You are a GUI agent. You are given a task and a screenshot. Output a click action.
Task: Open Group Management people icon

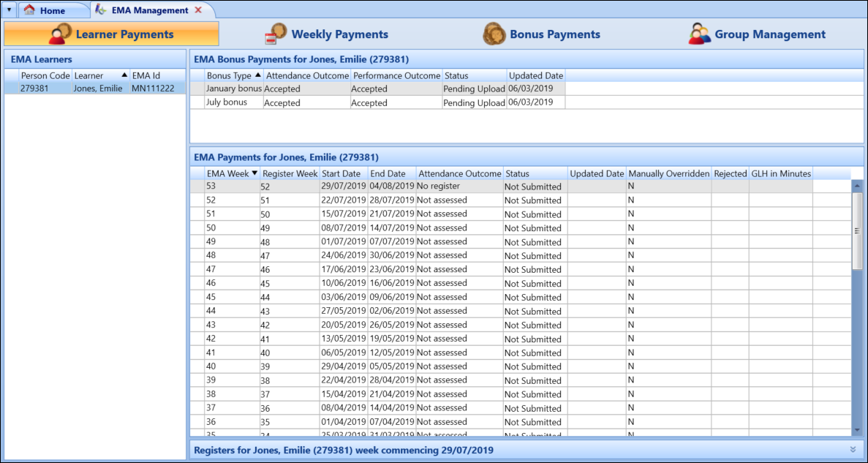click(699, 34)
